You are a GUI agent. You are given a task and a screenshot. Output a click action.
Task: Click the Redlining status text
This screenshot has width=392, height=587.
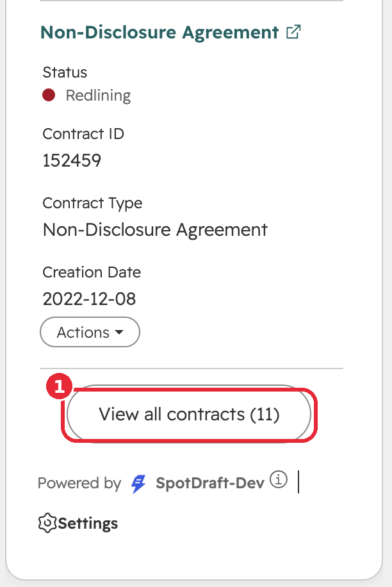98,95
